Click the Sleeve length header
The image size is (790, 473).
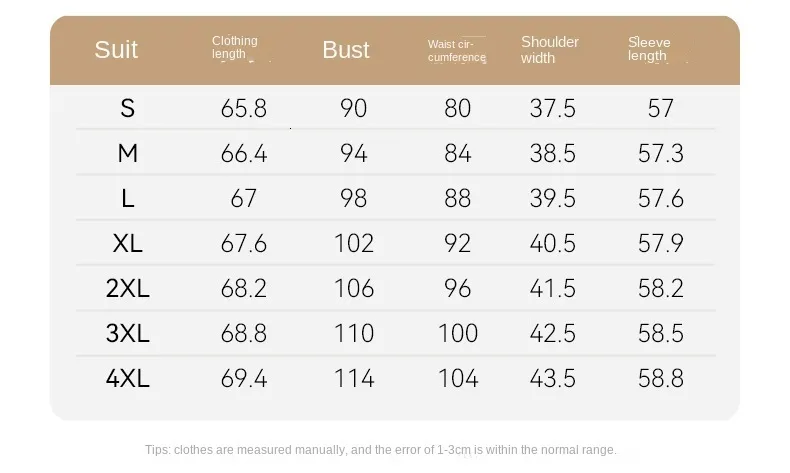coord(649,49)
